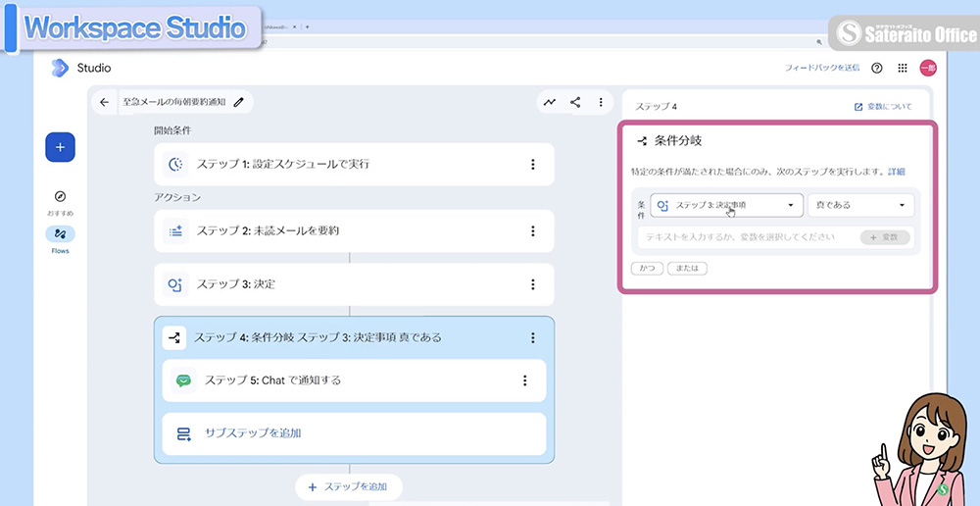Select ステップ 4: 条件分岐 header
Screen dimensions: 980x506
[x=354, y=337]
